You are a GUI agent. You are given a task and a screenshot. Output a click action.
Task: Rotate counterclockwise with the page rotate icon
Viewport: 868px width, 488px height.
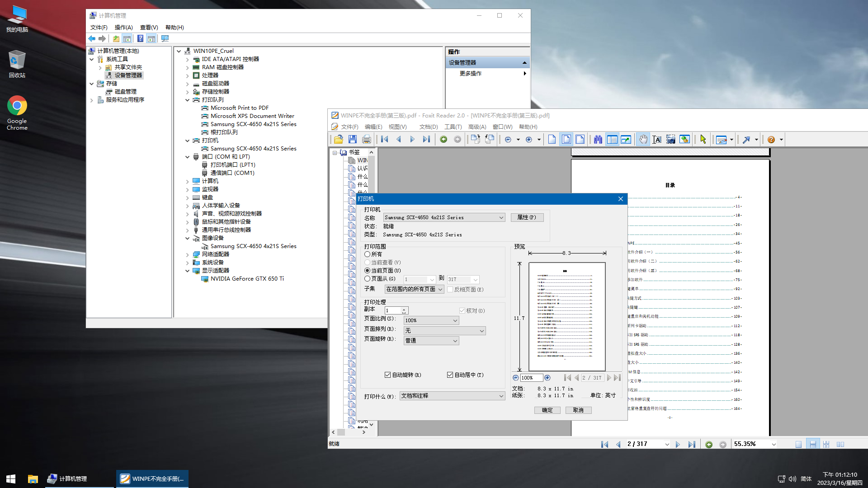click(x=489, y=140)
